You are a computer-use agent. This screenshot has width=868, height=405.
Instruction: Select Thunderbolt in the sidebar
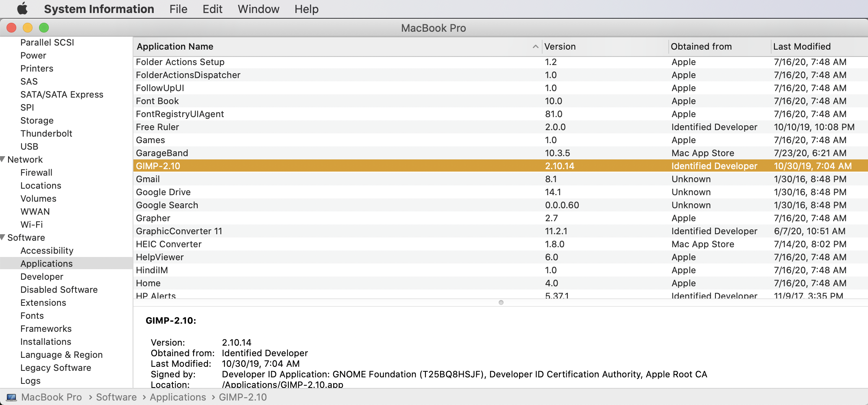pos(46,133)
